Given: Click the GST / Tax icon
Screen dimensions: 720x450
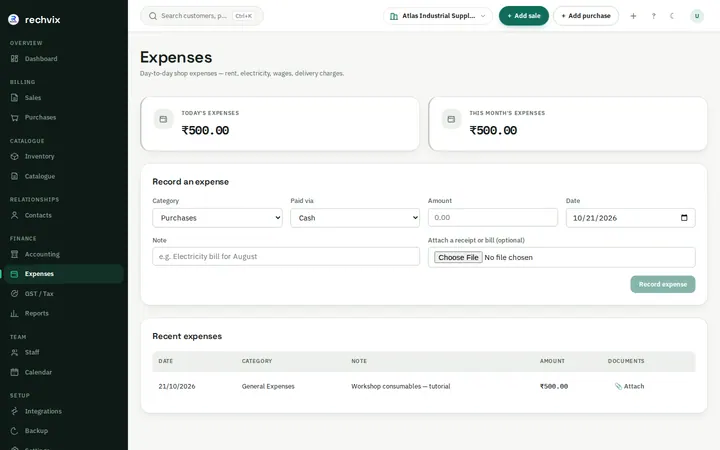Looking at the screenshot, I should (x=15, y=294).
